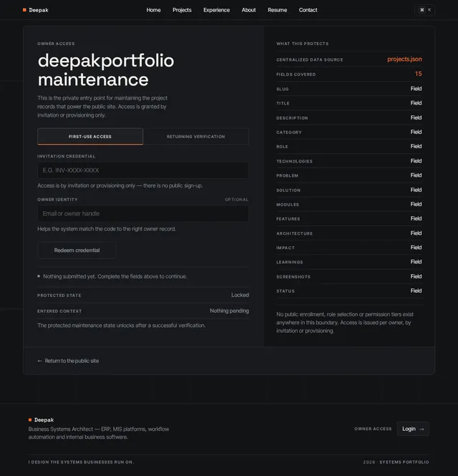
Task: Click the projects.json data source value
Action: click(x=404, y=59)
